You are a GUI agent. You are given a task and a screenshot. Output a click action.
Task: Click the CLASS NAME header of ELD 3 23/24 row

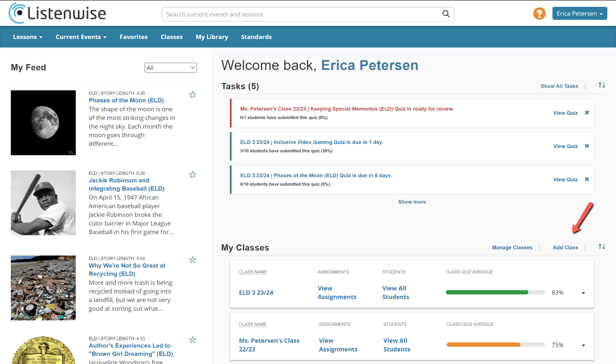253,272
